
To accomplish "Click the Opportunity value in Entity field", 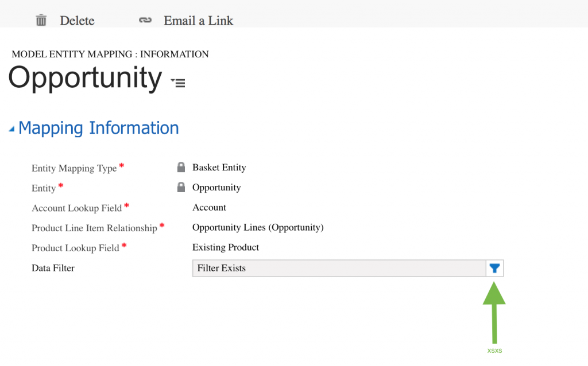I will 216,188.
